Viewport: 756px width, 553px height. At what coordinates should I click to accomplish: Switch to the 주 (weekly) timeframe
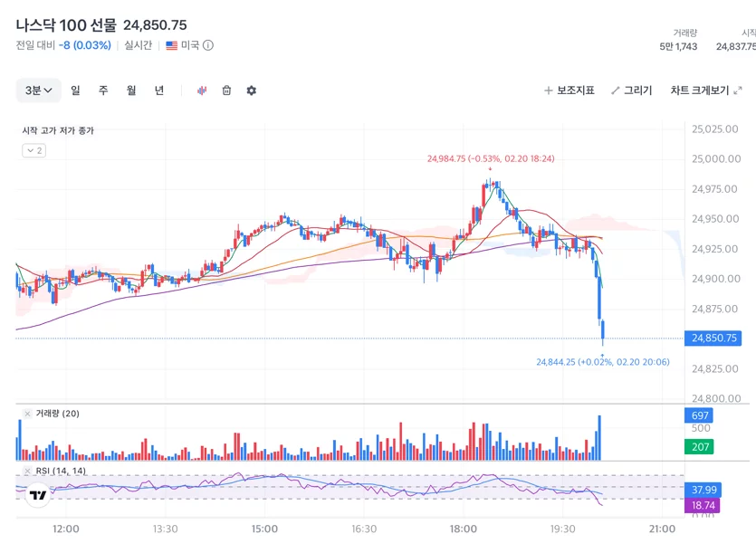(103, 91)
